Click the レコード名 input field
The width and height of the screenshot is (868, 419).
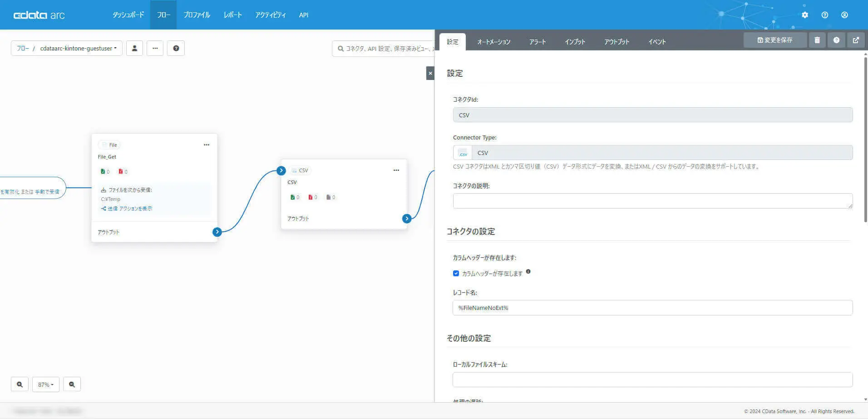click(652, 308)
